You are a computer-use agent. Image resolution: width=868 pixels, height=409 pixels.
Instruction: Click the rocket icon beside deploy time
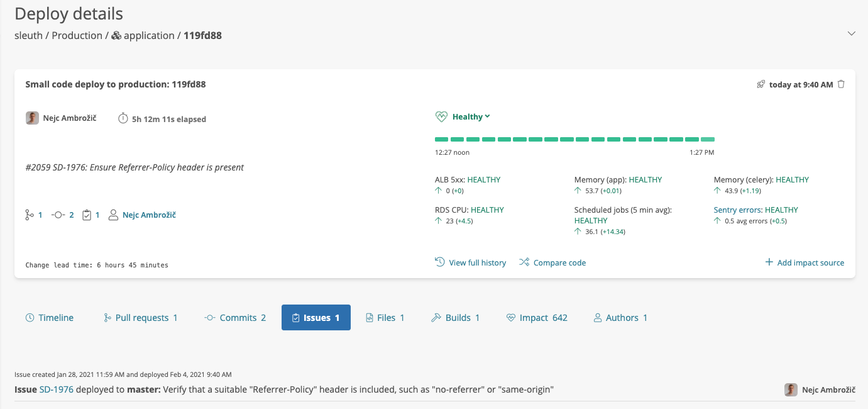[761, 84]
